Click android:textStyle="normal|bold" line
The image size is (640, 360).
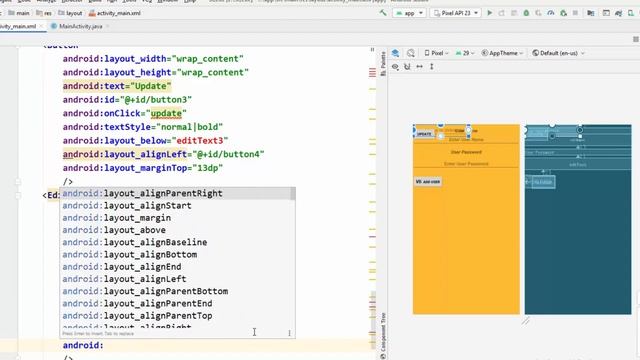(x=142, y=127)
